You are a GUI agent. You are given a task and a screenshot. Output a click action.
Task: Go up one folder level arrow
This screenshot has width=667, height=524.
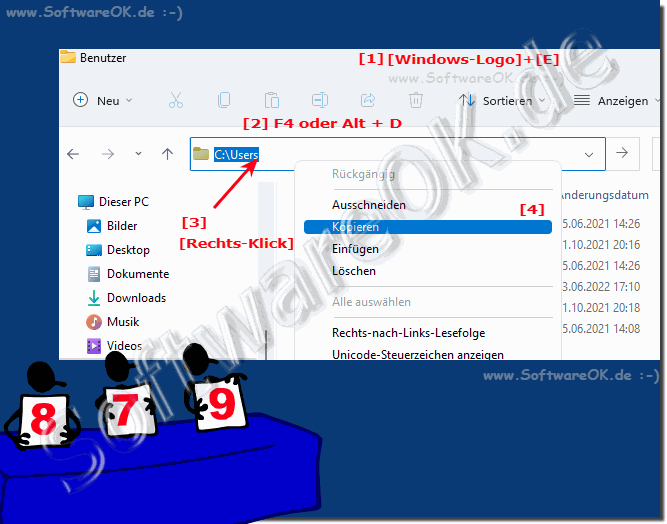168,154
